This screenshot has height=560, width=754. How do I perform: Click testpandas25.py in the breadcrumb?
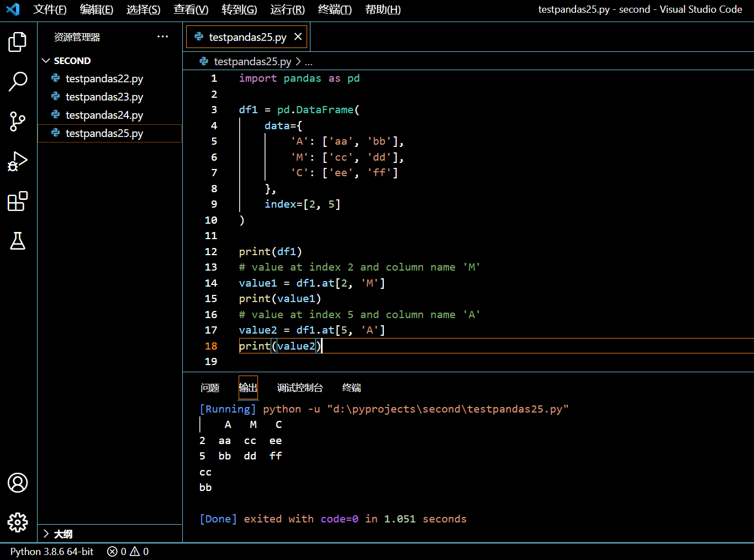pos(252,61)
